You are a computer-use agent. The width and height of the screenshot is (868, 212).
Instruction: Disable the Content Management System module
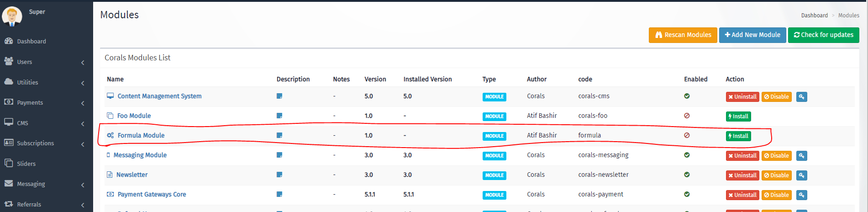pyautogui.click(x=776, y=97)
